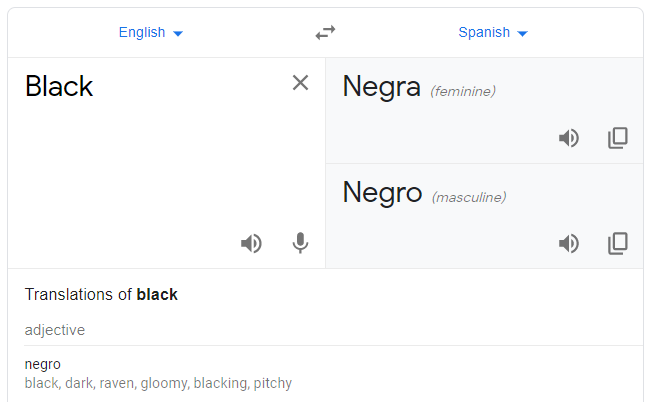Start voice input with the microphone

(300, 243)
